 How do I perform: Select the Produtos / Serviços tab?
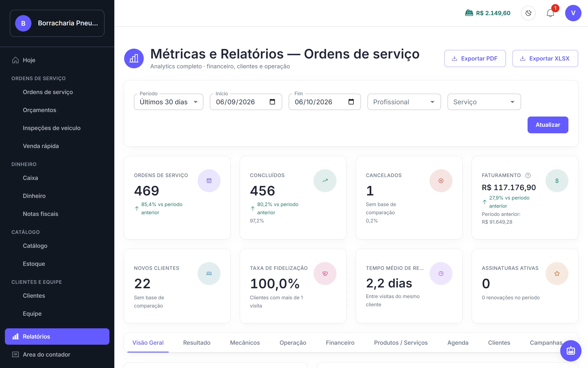401,343
